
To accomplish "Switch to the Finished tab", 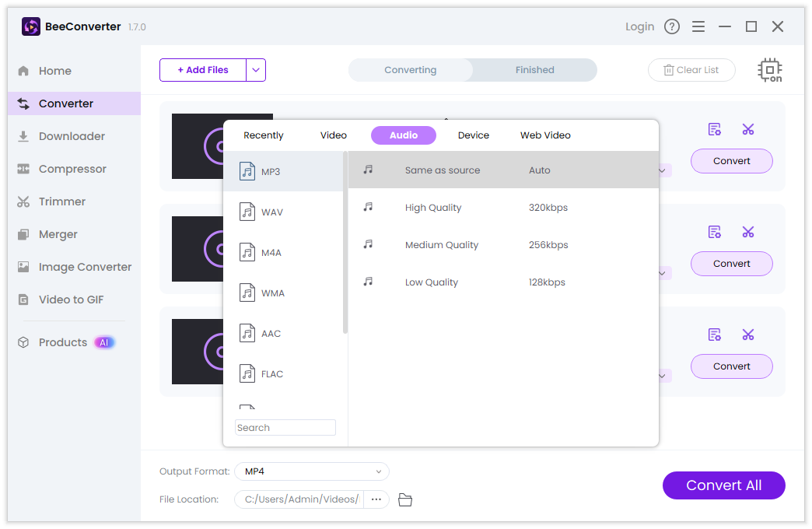I will point(534,70).
